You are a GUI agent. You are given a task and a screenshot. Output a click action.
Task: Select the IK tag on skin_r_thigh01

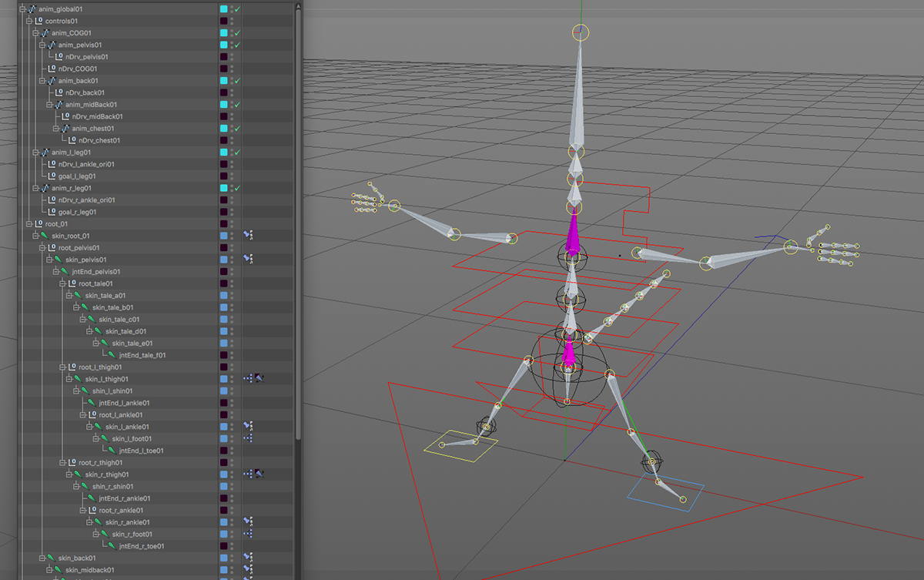248,474
